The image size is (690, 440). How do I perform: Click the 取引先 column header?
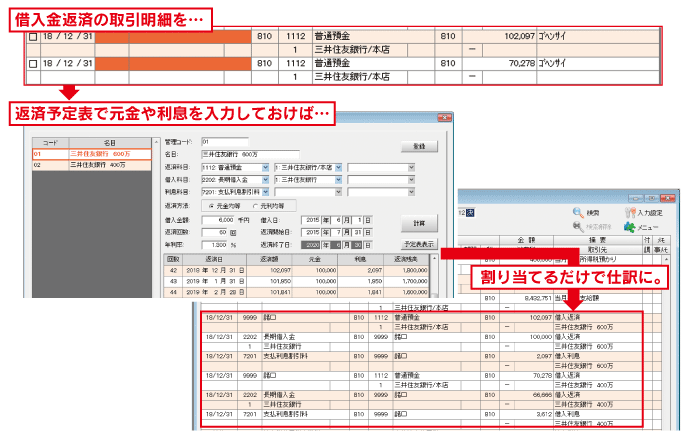598,250
